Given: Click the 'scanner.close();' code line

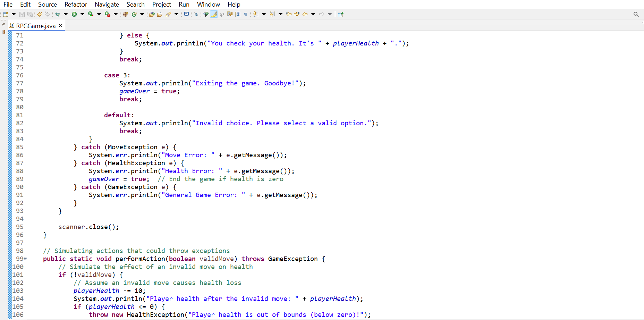Looking at the screenshot, I should tap(88, 227).
